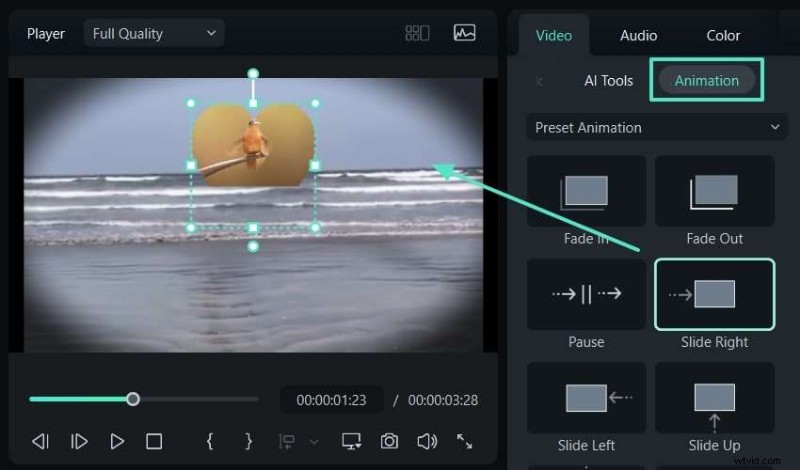Image resolution: width=800 pixels, height=470 pixels.
Task: Expand the Preset Animation dropdown
Action: [x=657, y=128]
